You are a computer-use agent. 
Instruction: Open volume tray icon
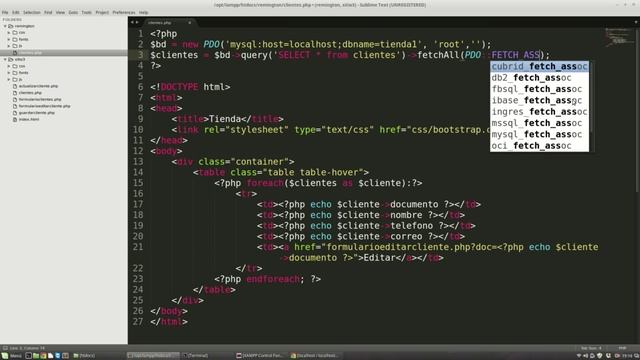[585, 356]
